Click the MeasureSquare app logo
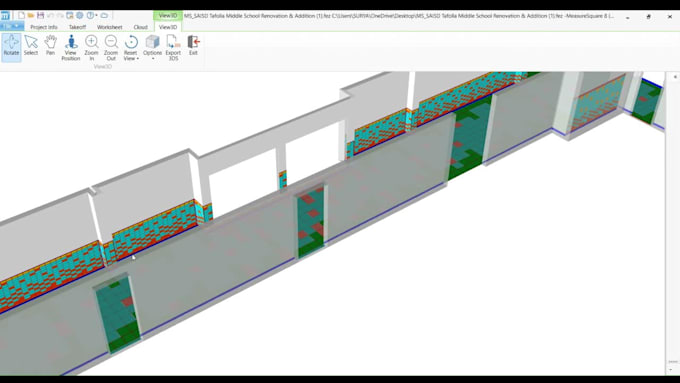This screenshot has height=383, width=680. click(5, 16)
